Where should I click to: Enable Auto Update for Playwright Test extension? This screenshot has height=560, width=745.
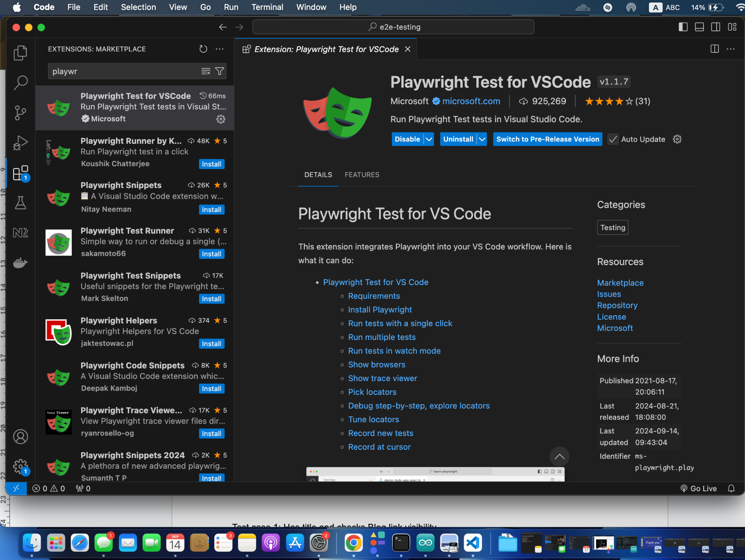613,139
